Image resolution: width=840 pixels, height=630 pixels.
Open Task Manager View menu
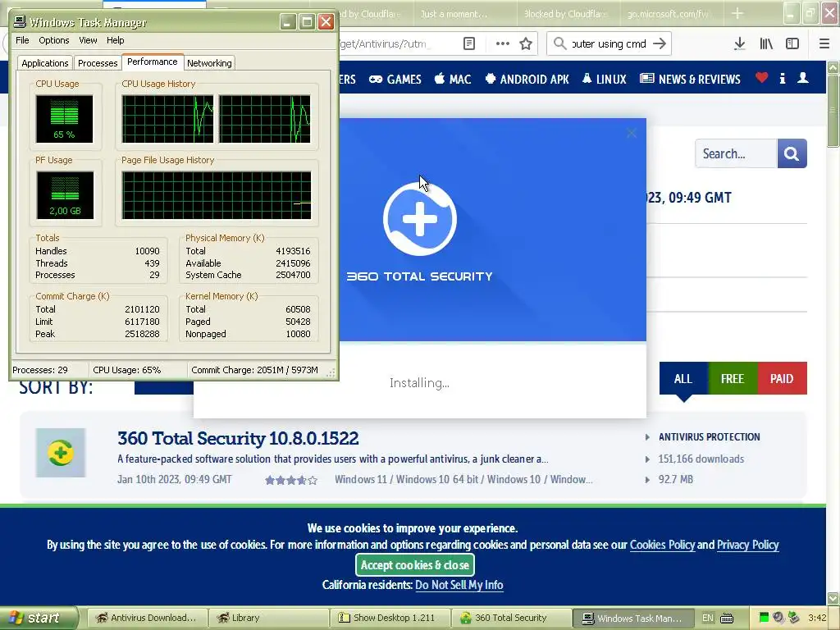tap(88, 40)
